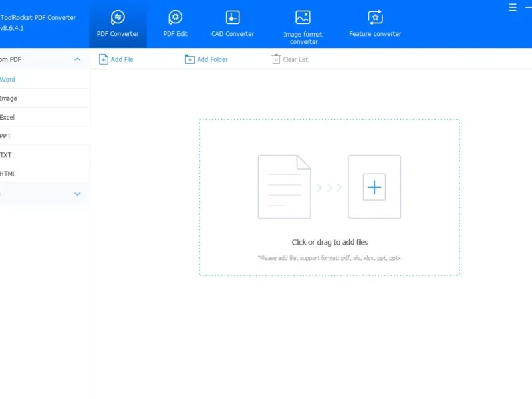Click the Clear List button

pyautogui.click(x=290, y=59)
